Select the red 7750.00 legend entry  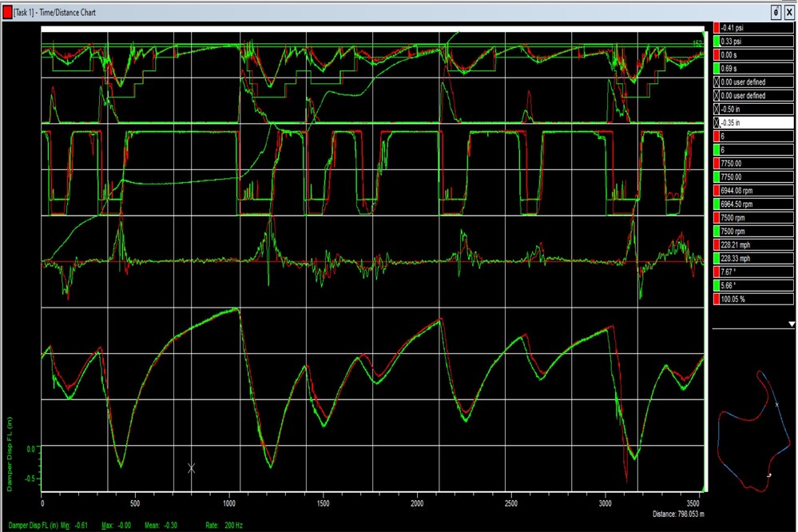click(x=753, y=164)
